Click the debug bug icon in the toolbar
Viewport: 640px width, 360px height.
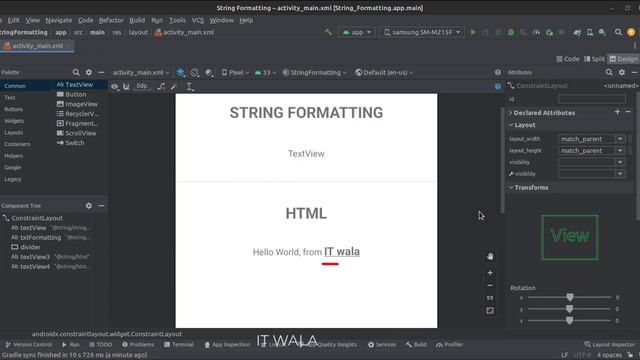click(511, 32)
